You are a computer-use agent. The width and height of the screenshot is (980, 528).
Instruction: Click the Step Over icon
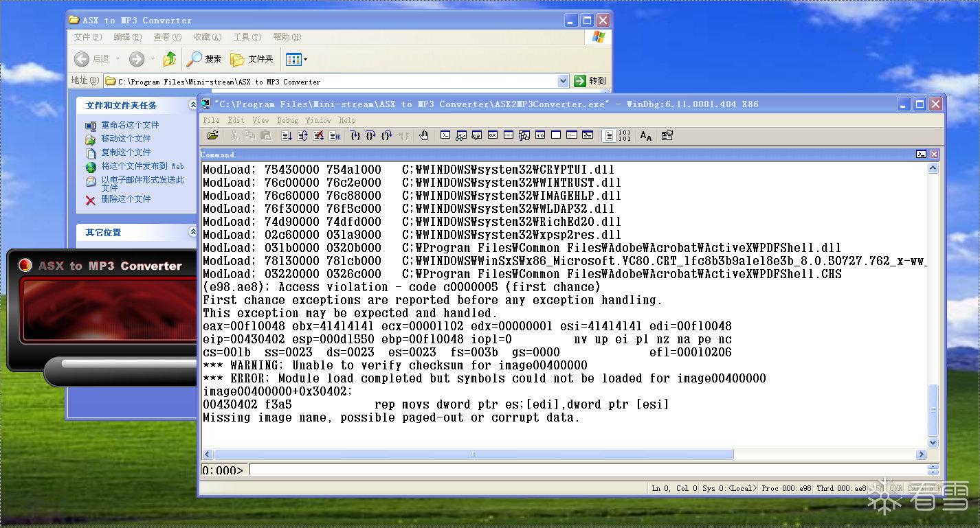tap(370, 135)
